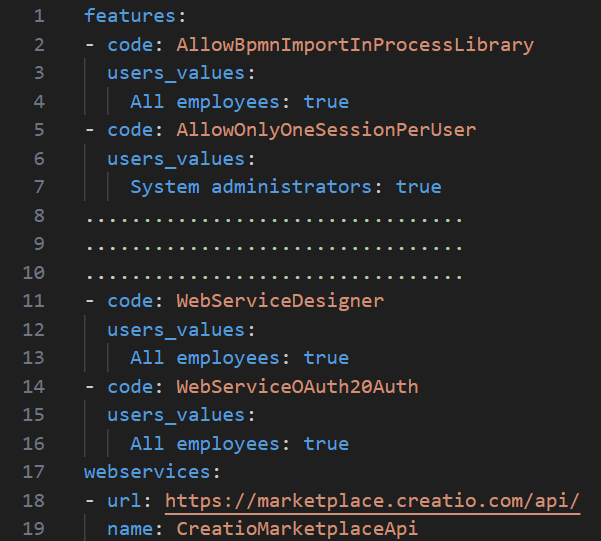Place cursor in dotted line 9
601x541 pixels.
[274, 247]
